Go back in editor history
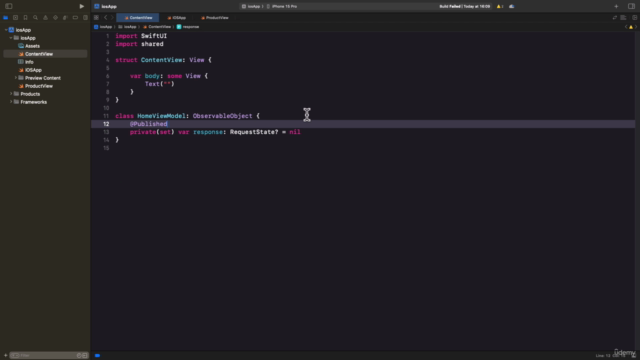Viewport: 640px width, 360px height. coord(105,18)
